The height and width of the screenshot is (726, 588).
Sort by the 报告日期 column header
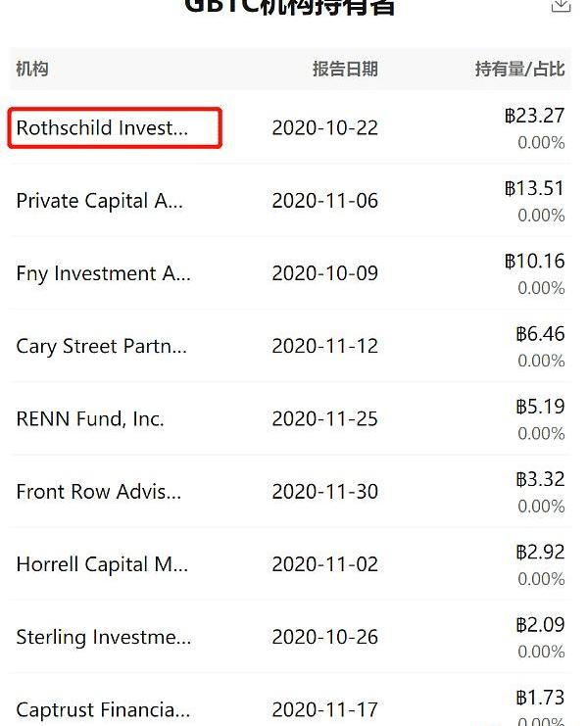tap(345, 69)
